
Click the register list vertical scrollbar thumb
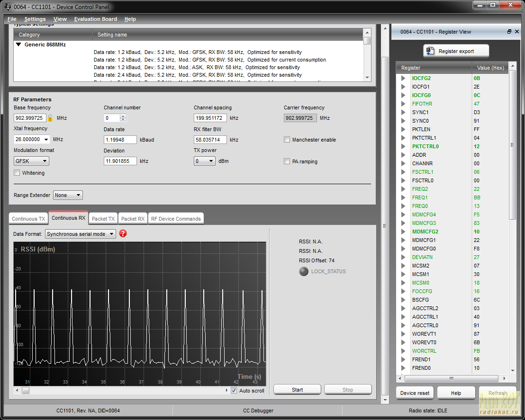(512, 144)
